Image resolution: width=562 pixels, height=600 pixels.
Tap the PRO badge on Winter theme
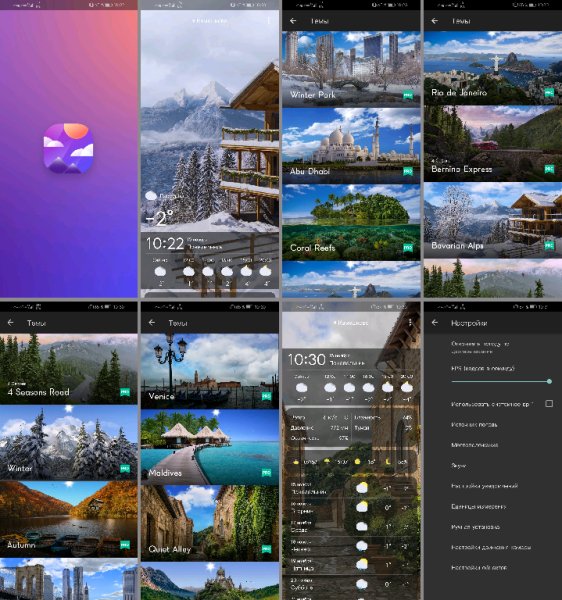125,468
